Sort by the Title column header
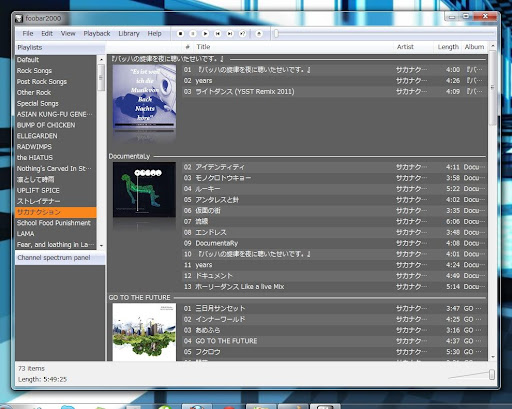Screen dimensions: 512x409 (x=293, y=47)
